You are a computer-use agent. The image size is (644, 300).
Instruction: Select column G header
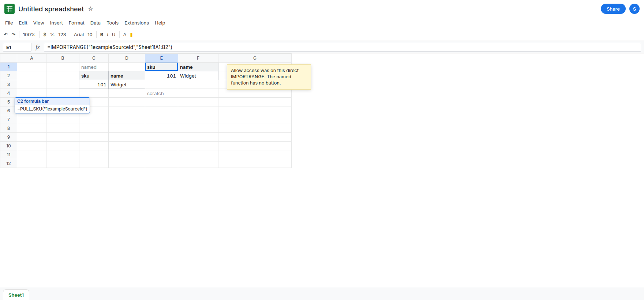click(x=255, y=58)
